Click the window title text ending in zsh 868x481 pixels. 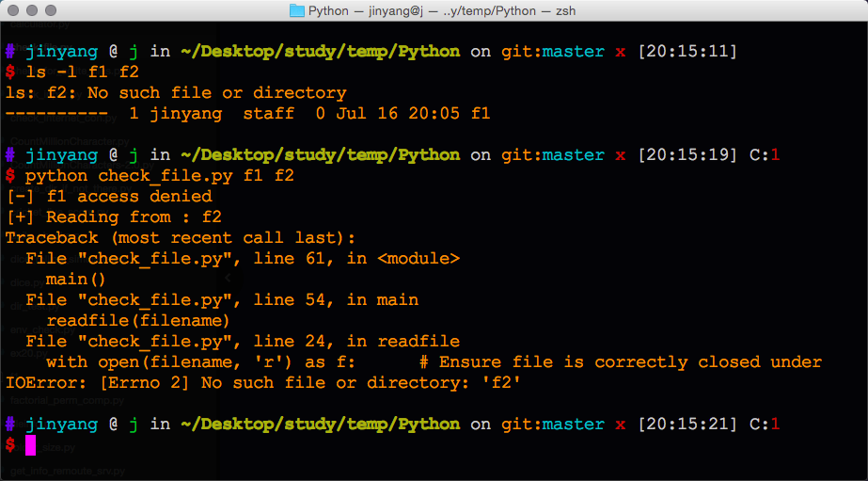pyautogui.click(x=442, y=10)
